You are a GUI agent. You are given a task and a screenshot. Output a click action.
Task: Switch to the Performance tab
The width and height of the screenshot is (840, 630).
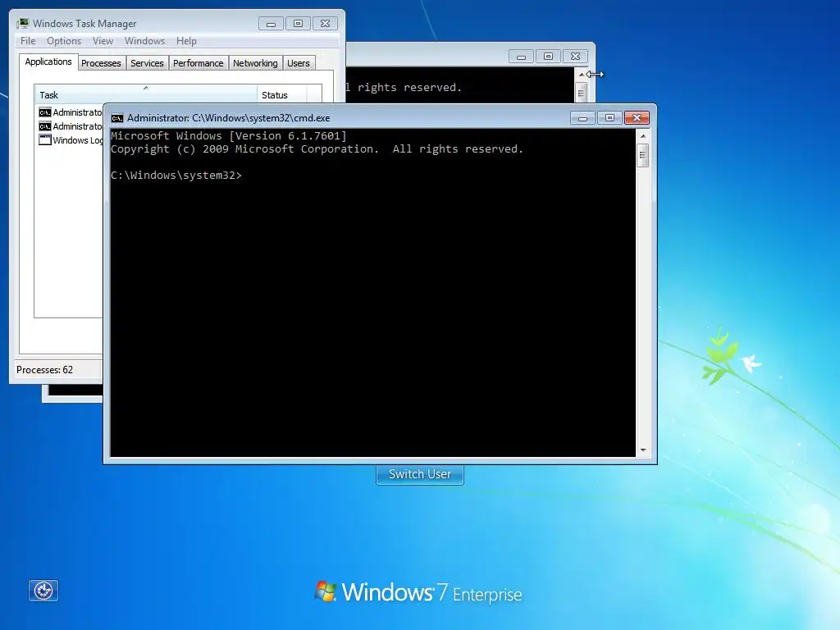[199, 63]
